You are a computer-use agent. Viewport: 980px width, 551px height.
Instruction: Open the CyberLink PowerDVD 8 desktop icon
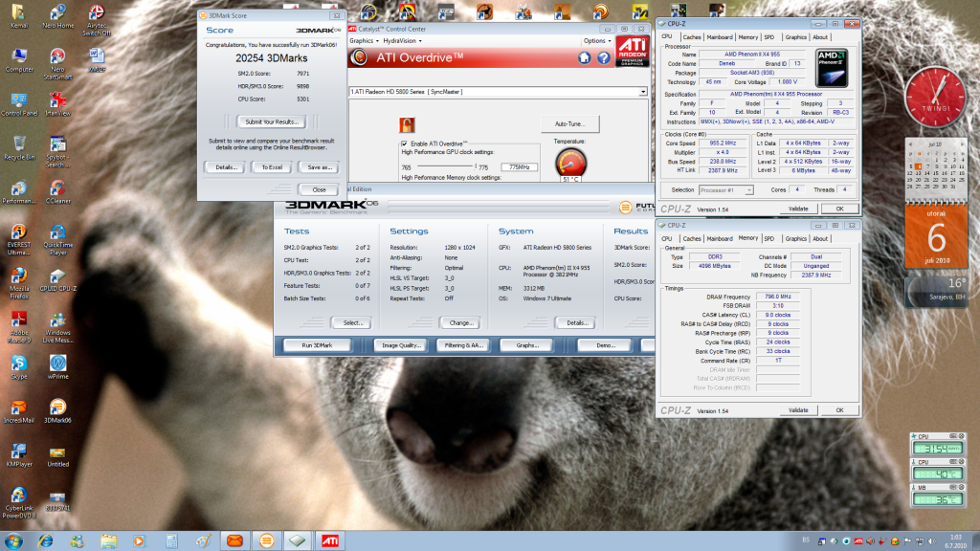pyautogui.click(x=19, y=503)
